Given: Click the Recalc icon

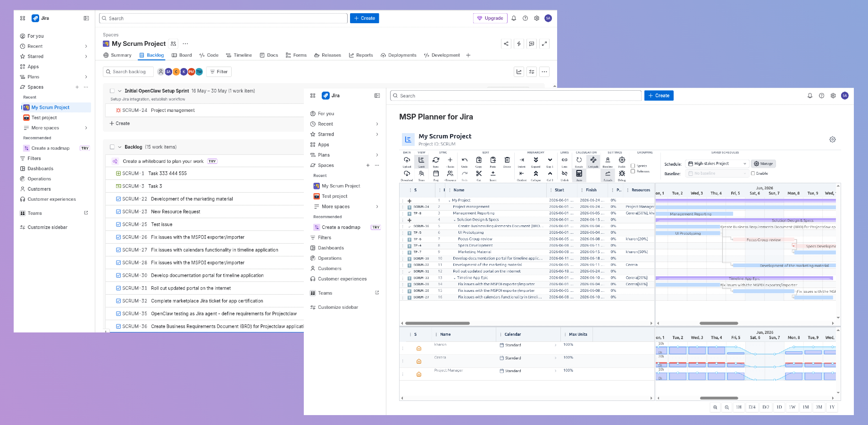Looking at the screenshot, I should (579, 160).
